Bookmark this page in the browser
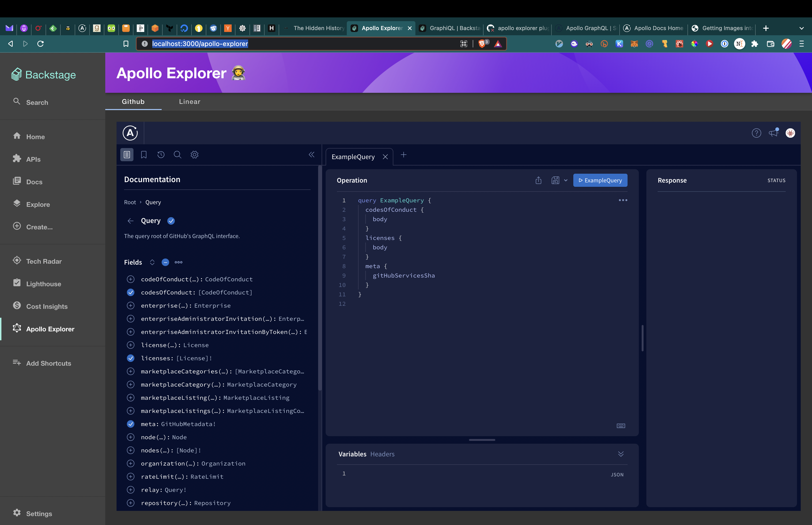Image resolution: width=812 pixels, height=525 pixels. [126, 44]
